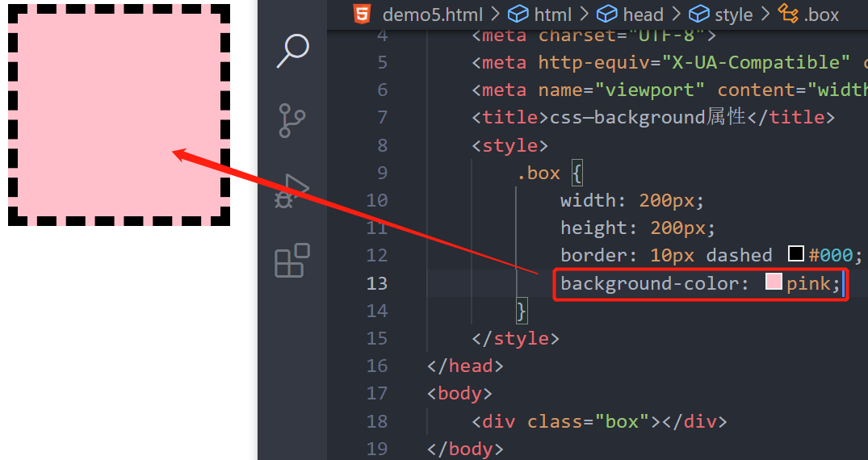Open the Run and Debug view
The image size is (868, 460).
point(291,191)
